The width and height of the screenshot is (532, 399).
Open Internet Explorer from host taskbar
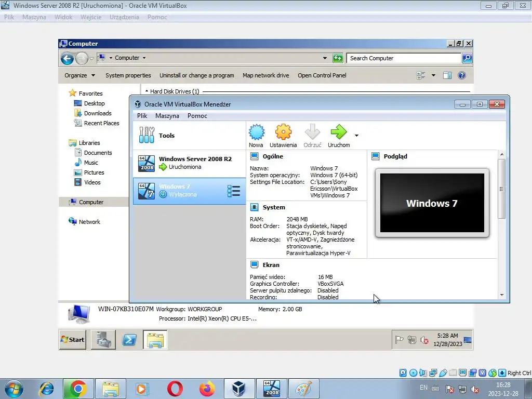click(x=46, y=389)
